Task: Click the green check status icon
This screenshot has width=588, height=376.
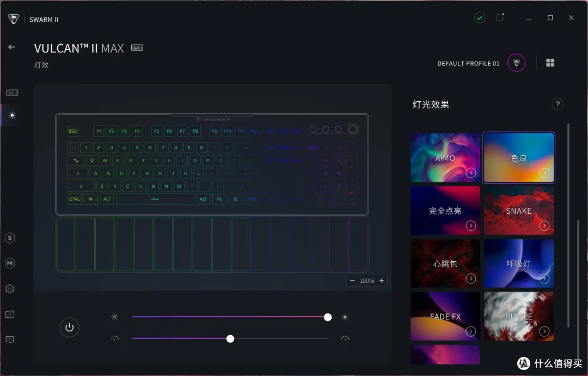Action: point(479,17)
